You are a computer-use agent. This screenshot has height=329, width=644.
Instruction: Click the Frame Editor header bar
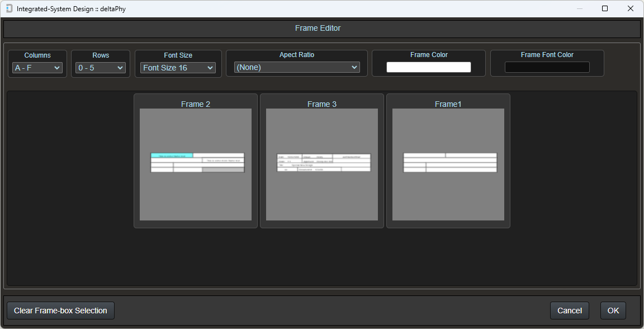pyautogui.click(x=318, y=28)
